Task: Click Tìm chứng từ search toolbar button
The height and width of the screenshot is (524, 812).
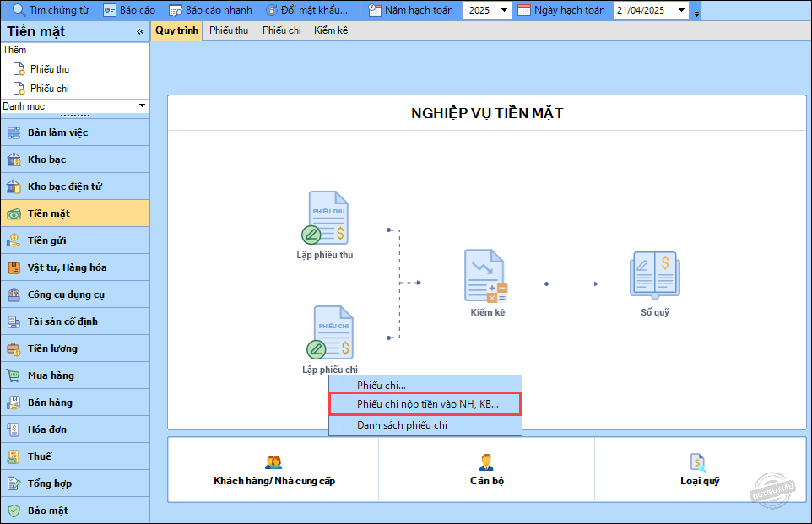Action: (x=51, y=10)
